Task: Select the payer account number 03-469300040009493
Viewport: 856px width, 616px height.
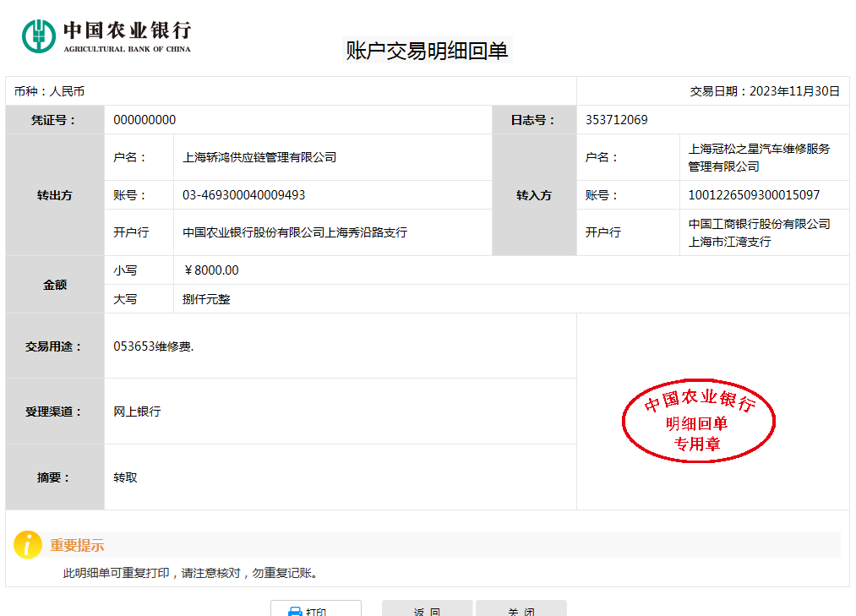Action: click(243, 195)
